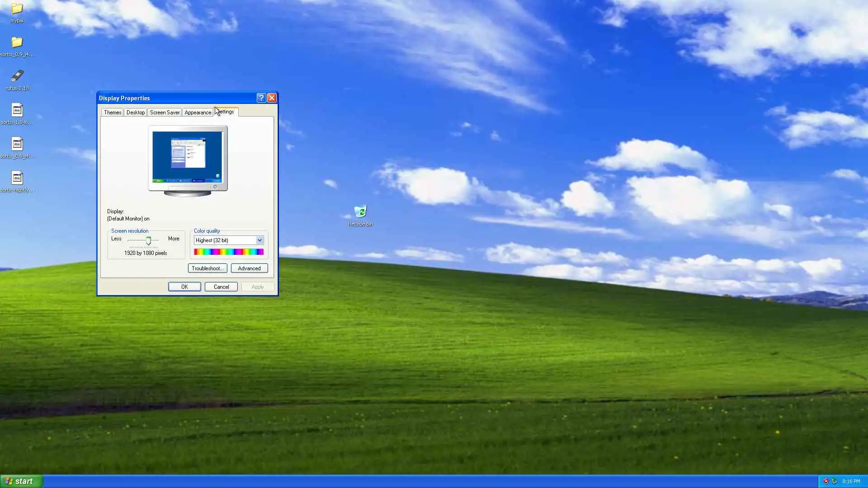Click the question mark help button

pyautogui.click(x=261, y=98)
